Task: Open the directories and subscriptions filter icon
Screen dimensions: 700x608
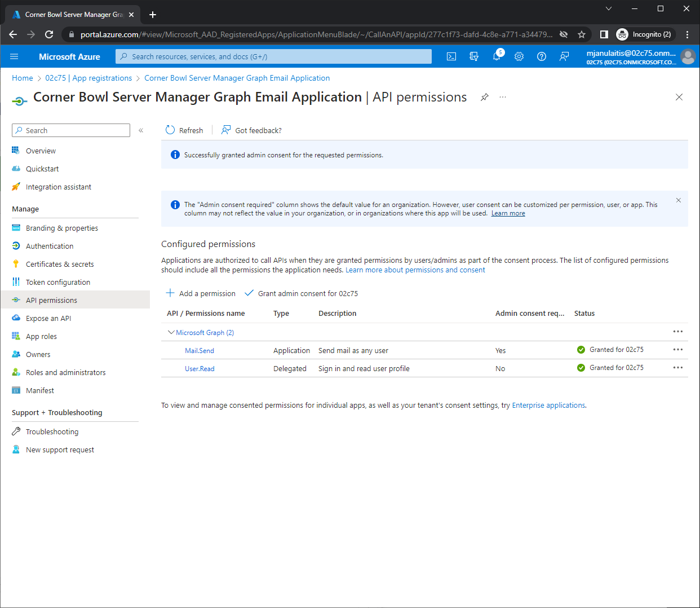Action: click(474, 56)
